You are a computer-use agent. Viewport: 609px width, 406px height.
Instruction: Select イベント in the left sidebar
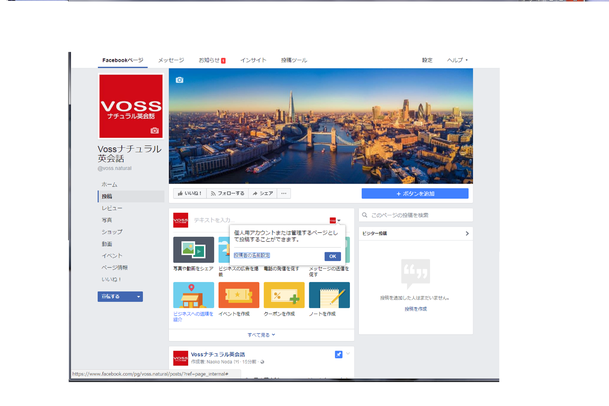click(x=130, y=256)
